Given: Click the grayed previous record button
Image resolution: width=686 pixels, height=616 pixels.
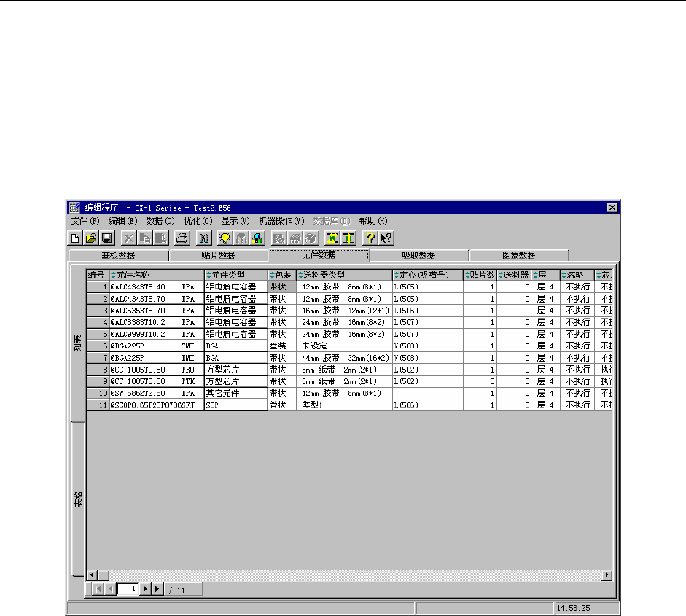Looking at the screenshot, I should tap(111, 589).
